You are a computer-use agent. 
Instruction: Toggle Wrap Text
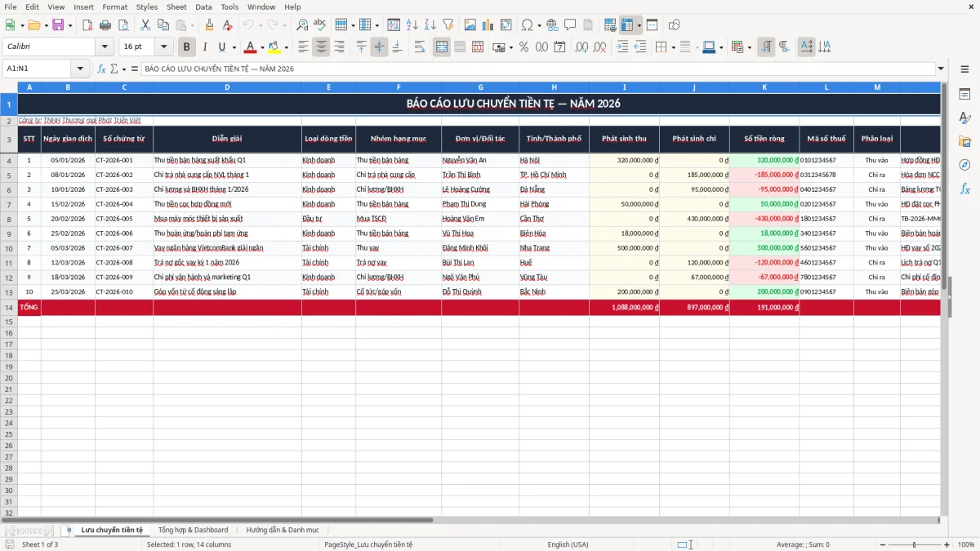pyautogui.click(x=420, y=47)
